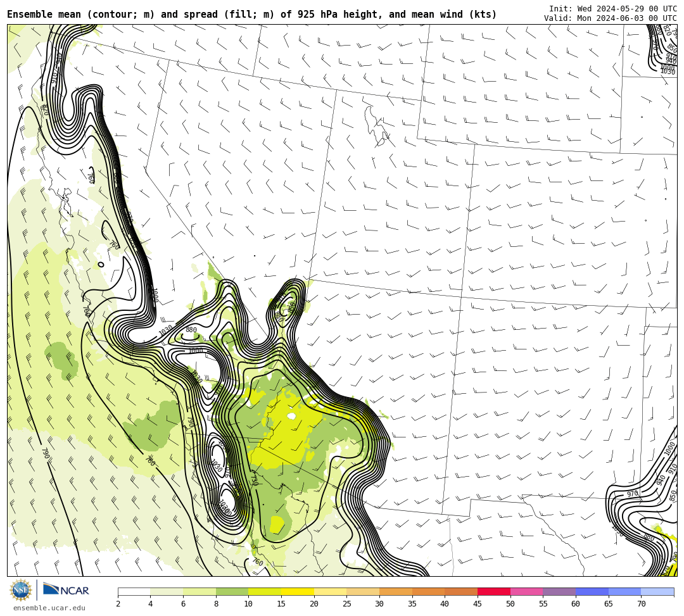Click the Init: Wed 2024-05-29 00 UTC text

coord(613,9)
